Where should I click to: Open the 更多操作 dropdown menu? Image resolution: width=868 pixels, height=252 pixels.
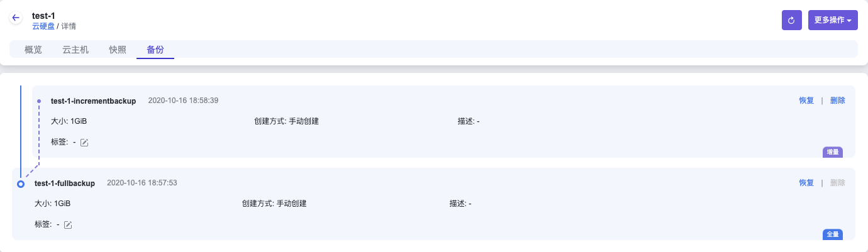tap(833, 19)
